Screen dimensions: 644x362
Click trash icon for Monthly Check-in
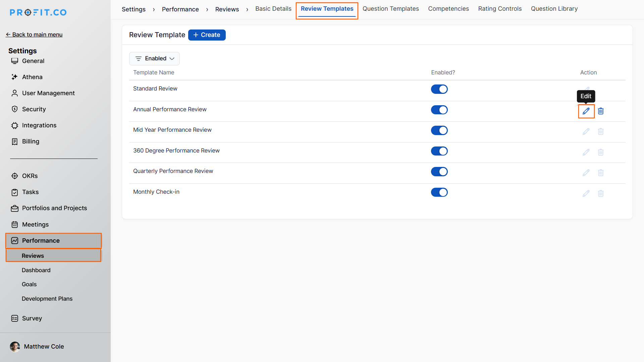[601, 193]
